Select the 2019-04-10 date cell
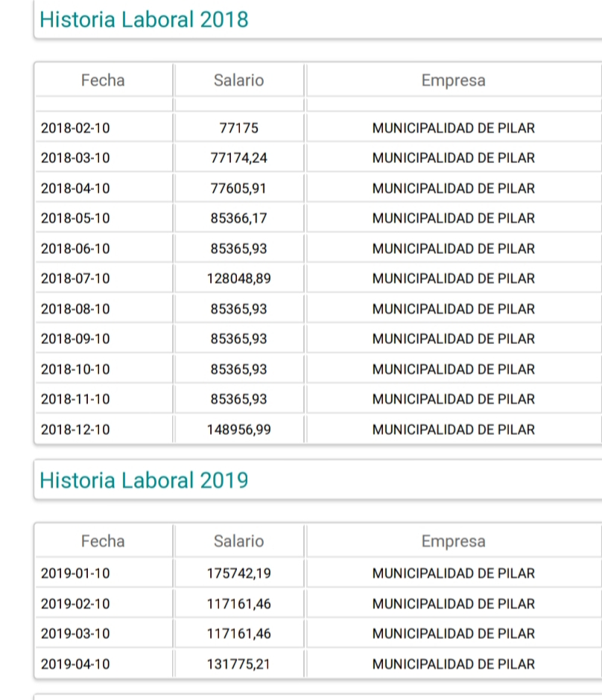Screen dimensions: 602x700 click(x=75, y=664)
